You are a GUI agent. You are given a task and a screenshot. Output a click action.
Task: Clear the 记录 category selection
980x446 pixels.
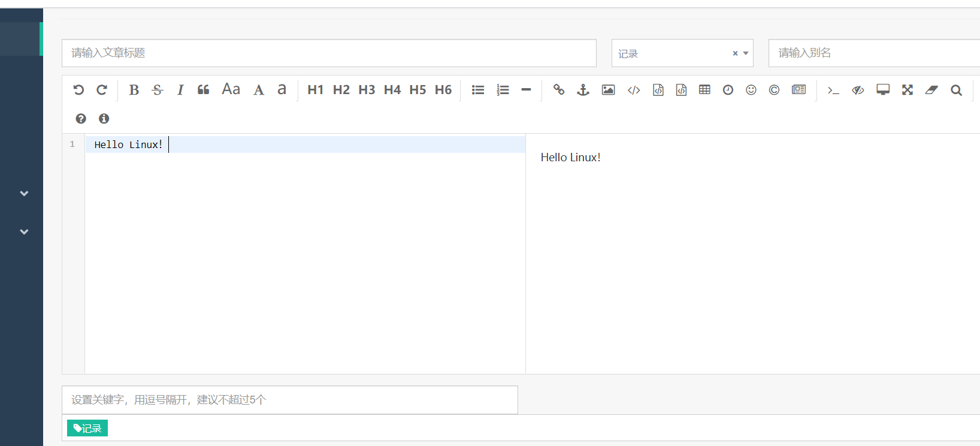(735, 53)
